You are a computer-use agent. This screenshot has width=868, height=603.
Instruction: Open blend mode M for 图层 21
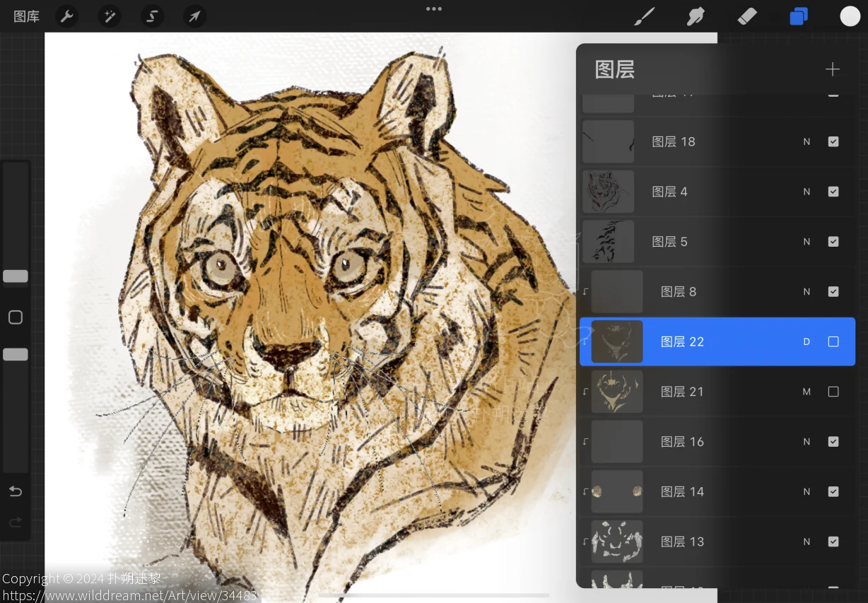pyautogui.click(x=807, y=392)
